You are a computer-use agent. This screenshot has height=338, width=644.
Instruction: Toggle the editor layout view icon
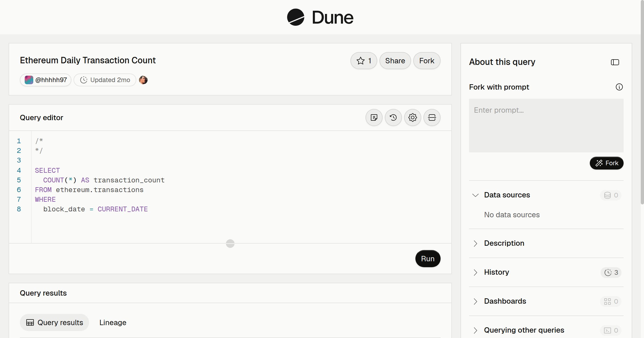432,117
